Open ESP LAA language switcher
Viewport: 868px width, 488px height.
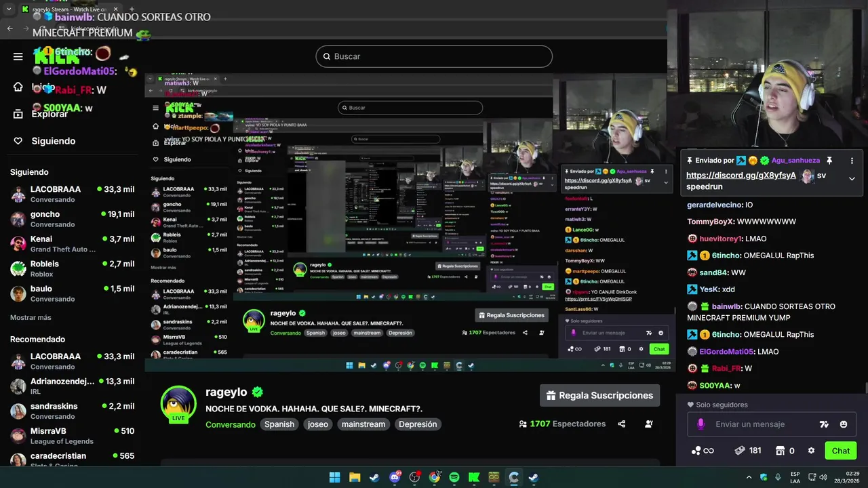[x=795, y=477]
